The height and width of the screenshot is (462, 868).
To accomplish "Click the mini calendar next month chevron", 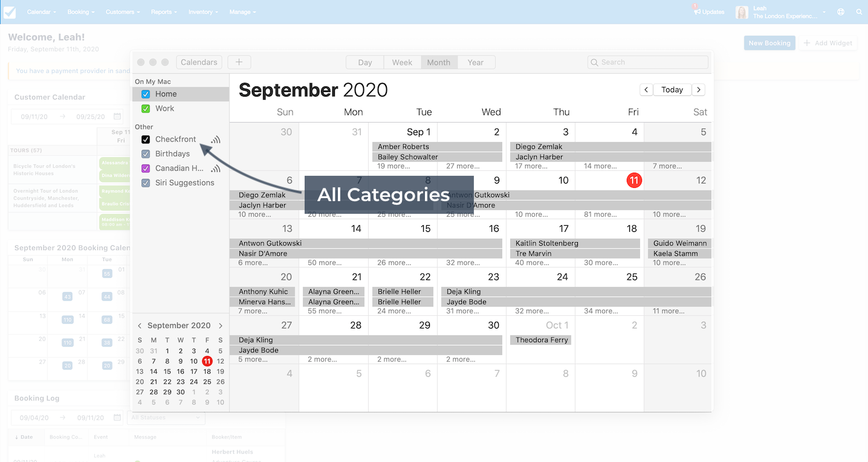I will [220, 326].
